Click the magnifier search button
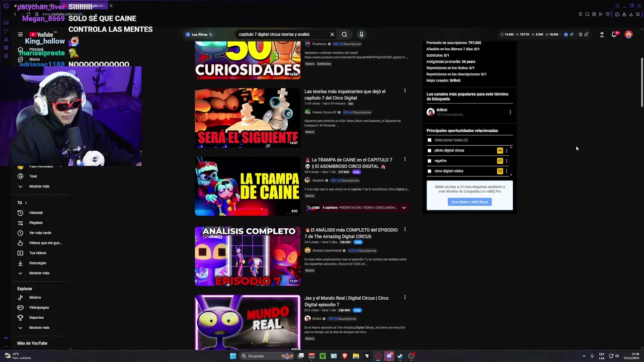This screenshot has height=362, width=644. (x=344, y=35)
